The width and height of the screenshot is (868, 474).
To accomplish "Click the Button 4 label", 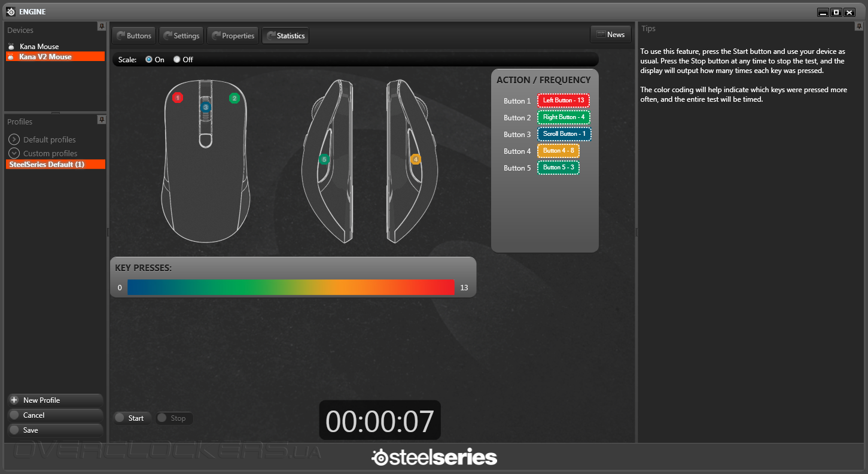I will [517, 151].
